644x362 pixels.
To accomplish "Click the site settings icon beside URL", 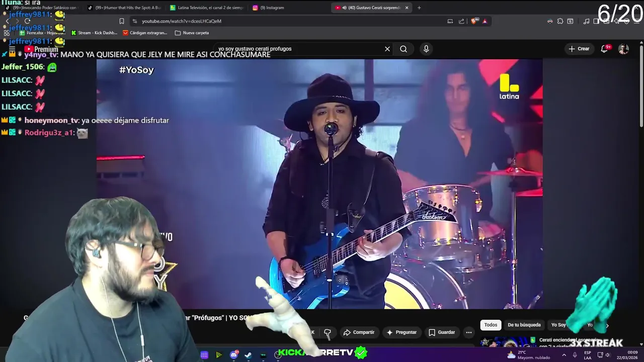I will tap(134, 21).
